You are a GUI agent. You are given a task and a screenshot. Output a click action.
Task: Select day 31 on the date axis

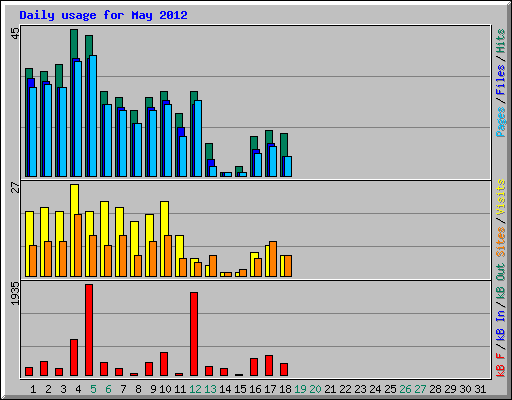pos(480,389)
